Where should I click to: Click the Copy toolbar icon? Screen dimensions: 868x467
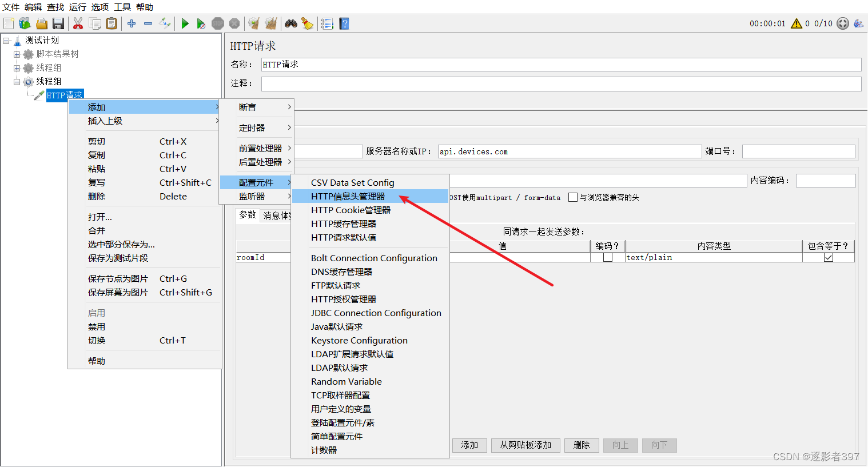[95, 23]
